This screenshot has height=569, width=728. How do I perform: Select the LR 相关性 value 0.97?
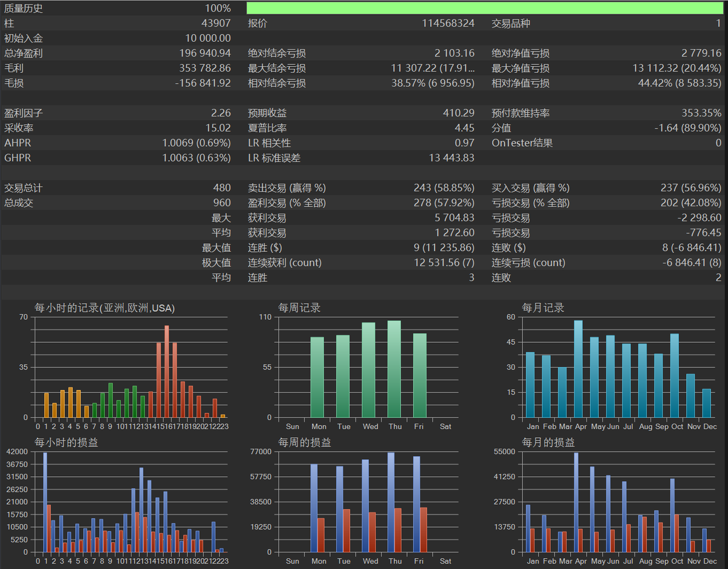point(465,143)
